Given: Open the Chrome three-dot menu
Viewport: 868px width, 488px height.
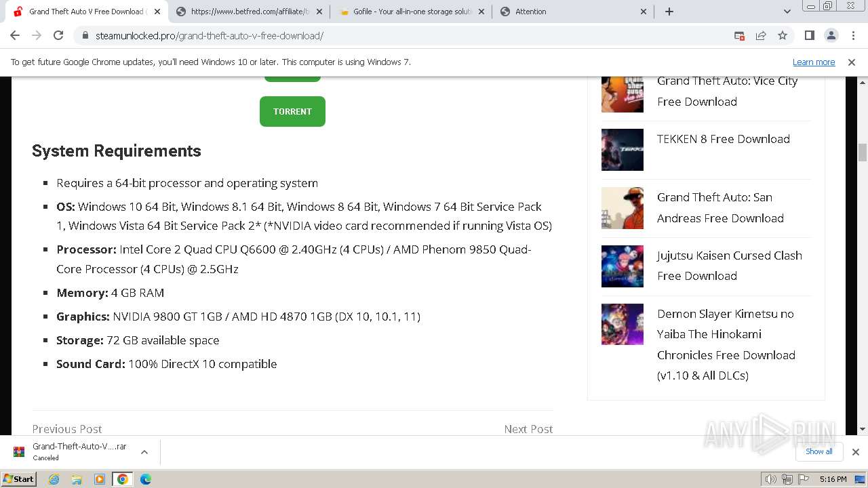Looking at the screenshot, I should pos(852,35).
